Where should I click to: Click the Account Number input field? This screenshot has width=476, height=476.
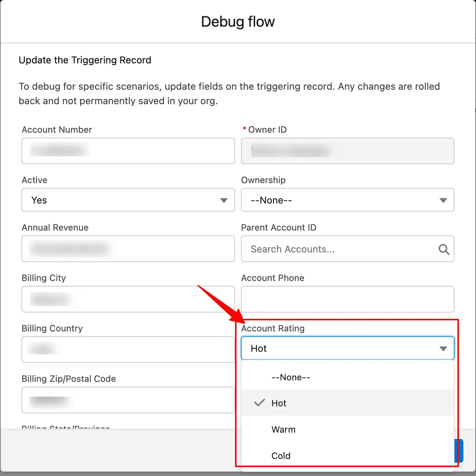(x=128, y=151)
